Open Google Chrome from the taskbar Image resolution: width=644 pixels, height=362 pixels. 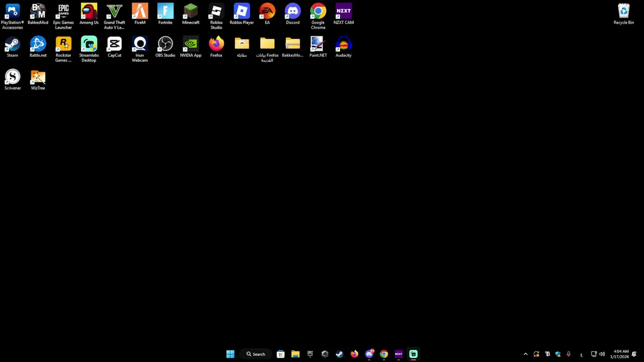[384, 354]
